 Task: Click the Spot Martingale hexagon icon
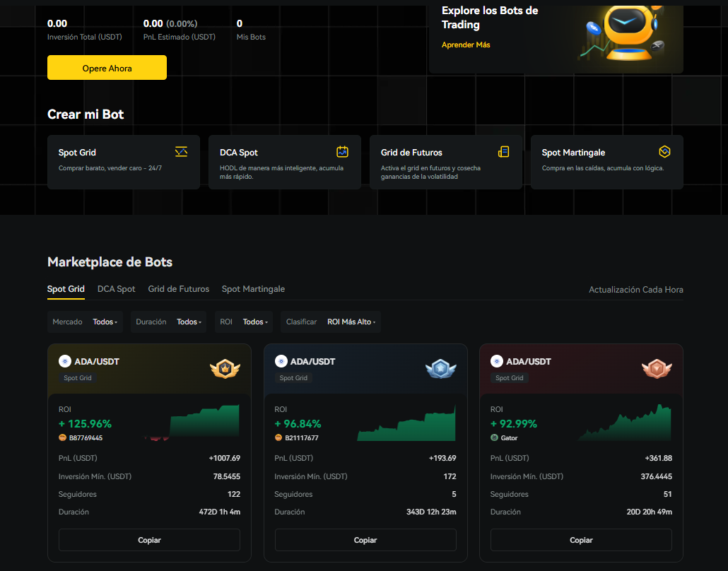click(664, 152)
